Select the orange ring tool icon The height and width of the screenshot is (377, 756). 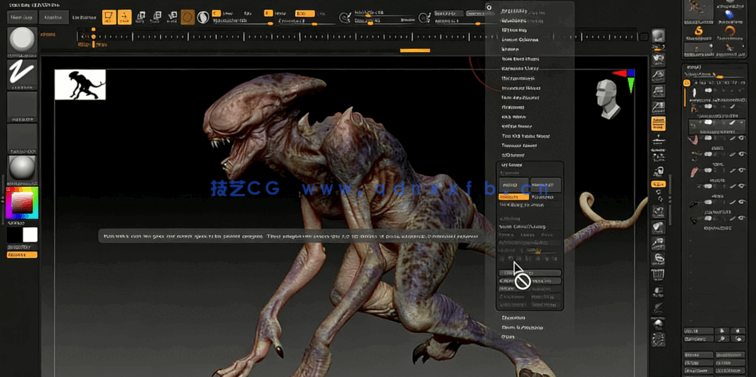click(x=729, y=31)
